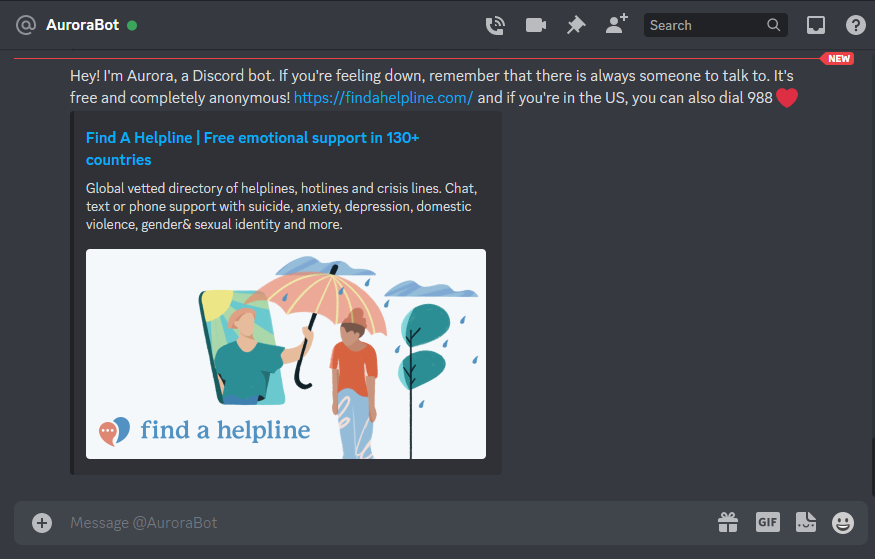
Task: Click the embed description starting 'Global vetted directory'
Action: click(281, 206)
